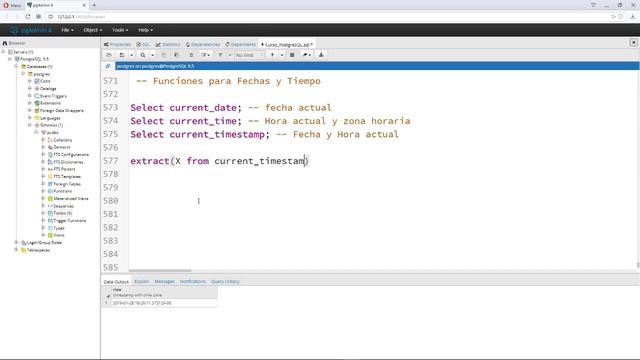The width and height of the screenshot is (640, 360).
Task: Click the Paste toolbar icon
Action: click(176, 55)
